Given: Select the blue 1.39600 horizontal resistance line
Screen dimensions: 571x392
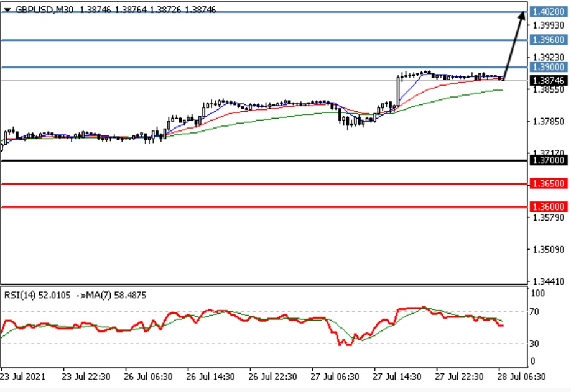Looking at the screenshot, I should tap(264, 40).
